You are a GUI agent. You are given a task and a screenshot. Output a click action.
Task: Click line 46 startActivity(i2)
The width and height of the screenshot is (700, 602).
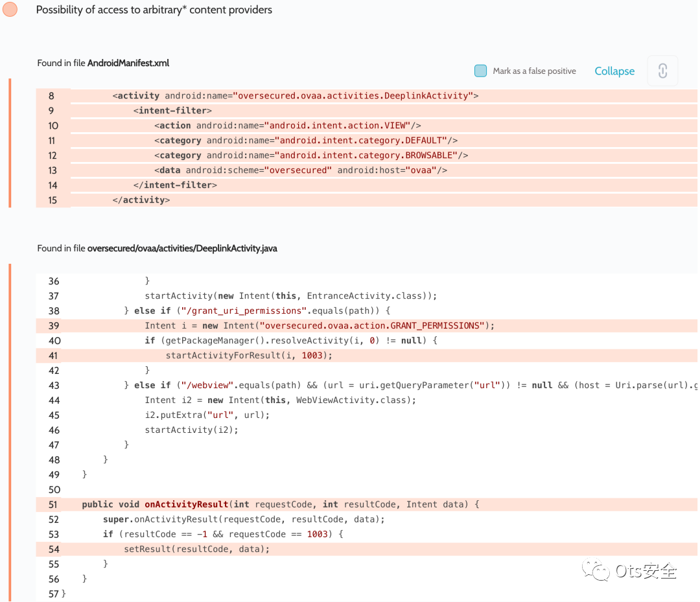(x=366, y=430)
